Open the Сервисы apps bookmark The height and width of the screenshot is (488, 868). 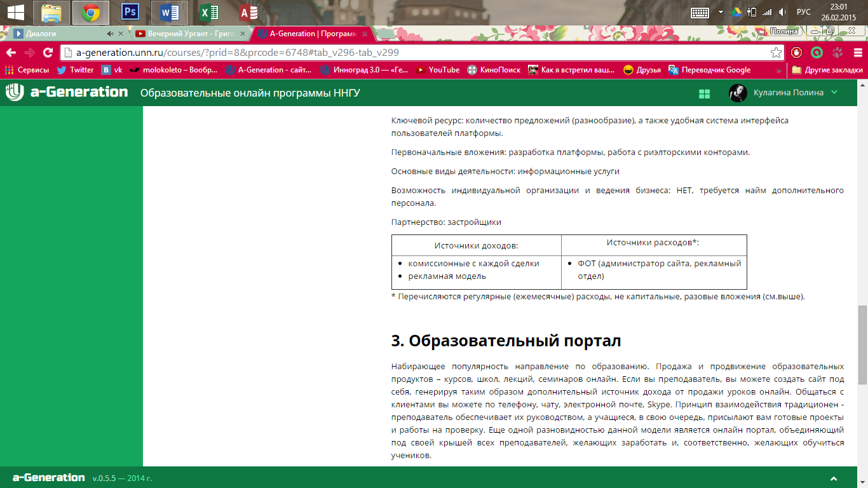point(27,70)
